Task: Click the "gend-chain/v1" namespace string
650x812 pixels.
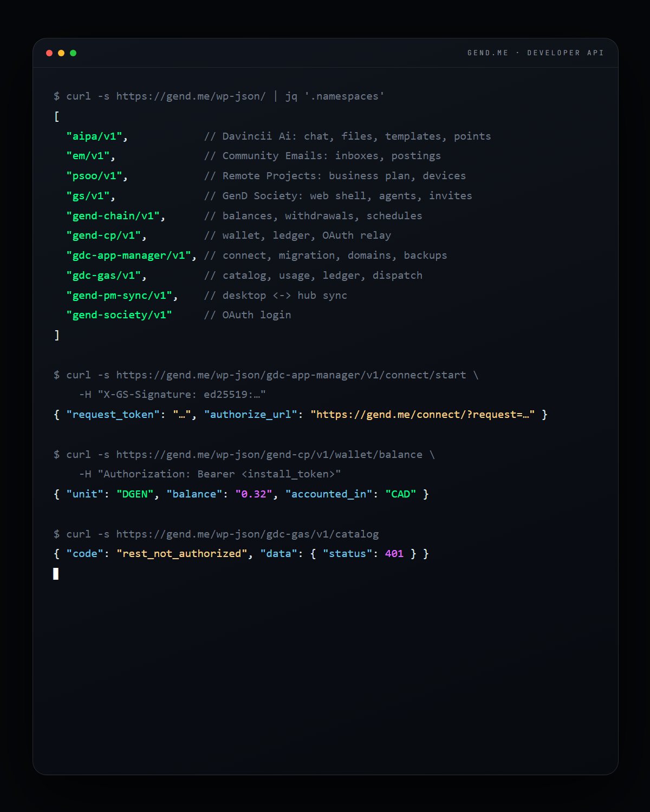Action: tap(113, 216)
